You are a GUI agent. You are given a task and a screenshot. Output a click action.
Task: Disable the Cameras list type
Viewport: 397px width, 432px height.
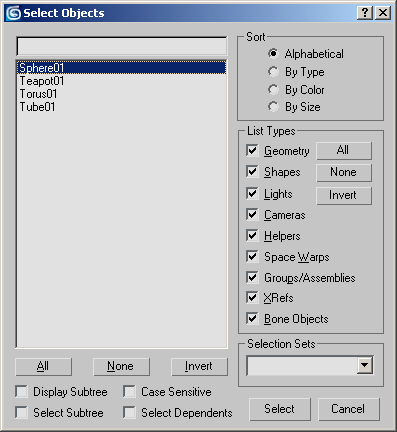click(252, 215)
